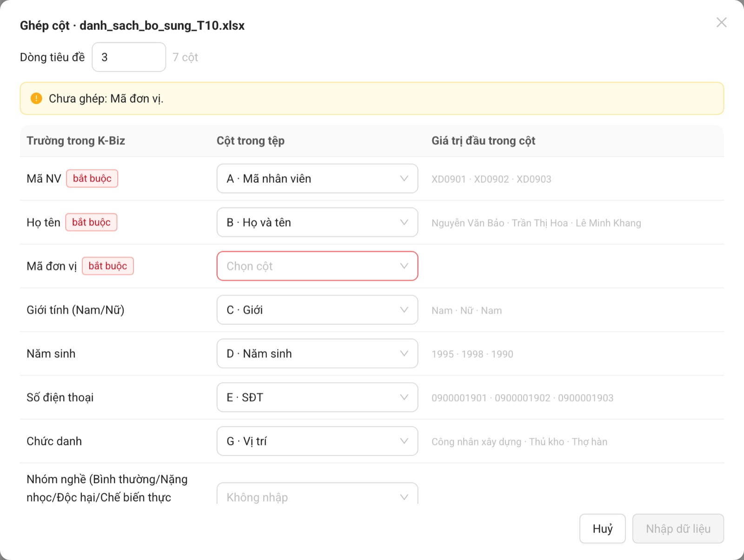The image size is (744, 560).
Task: Click the Huỷ button
Action: pos(602,528)
